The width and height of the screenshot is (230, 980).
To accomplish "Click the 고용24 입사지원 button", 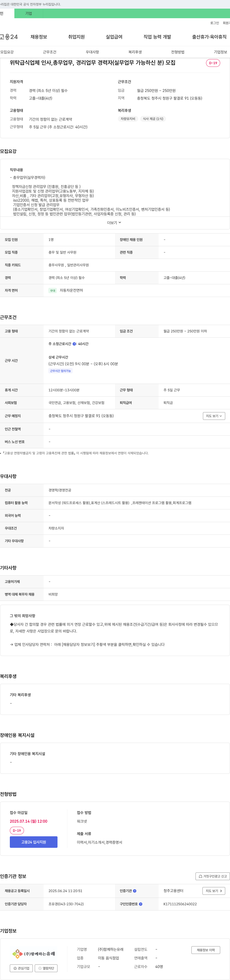I will 34,842.
